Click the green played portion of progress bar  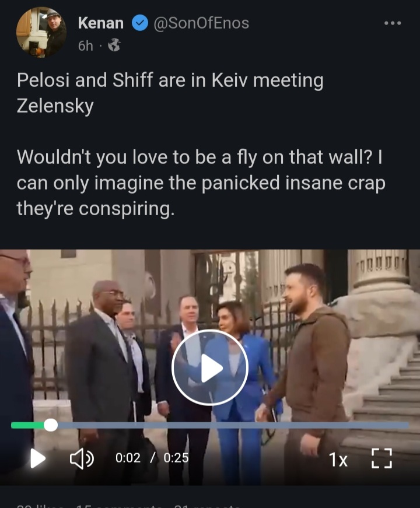coord(27,425)
